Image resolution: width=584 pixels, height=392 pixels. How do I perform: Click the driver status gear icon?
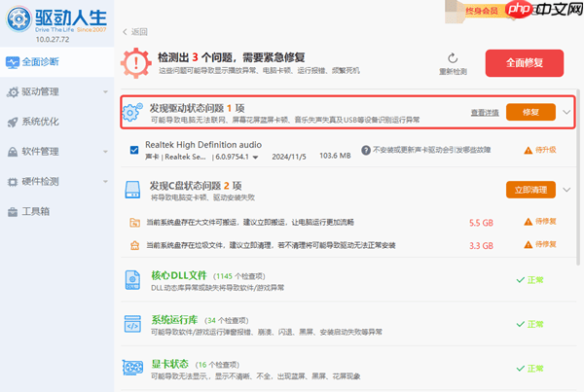click(132, 112)
